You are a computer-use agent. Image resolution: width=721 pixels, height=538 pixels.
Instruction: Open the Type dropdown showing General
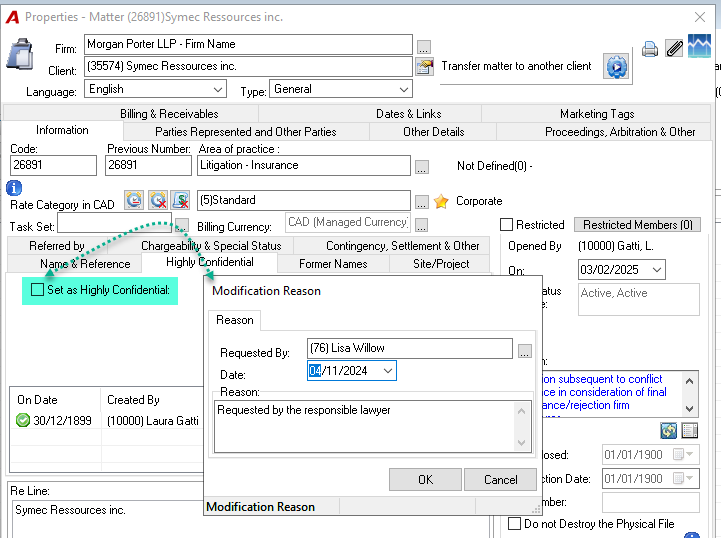[341, 89]
